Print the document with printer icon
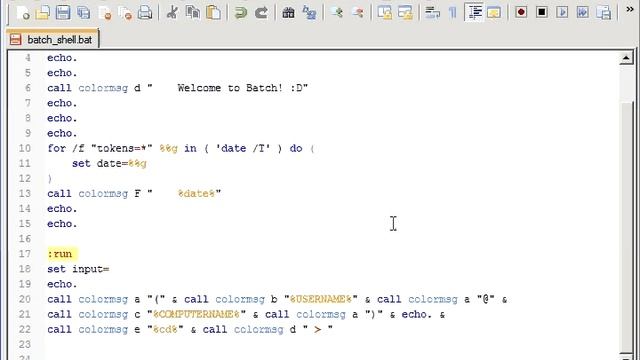Screen dimensions: 640x360 click(x=145, y=13)
